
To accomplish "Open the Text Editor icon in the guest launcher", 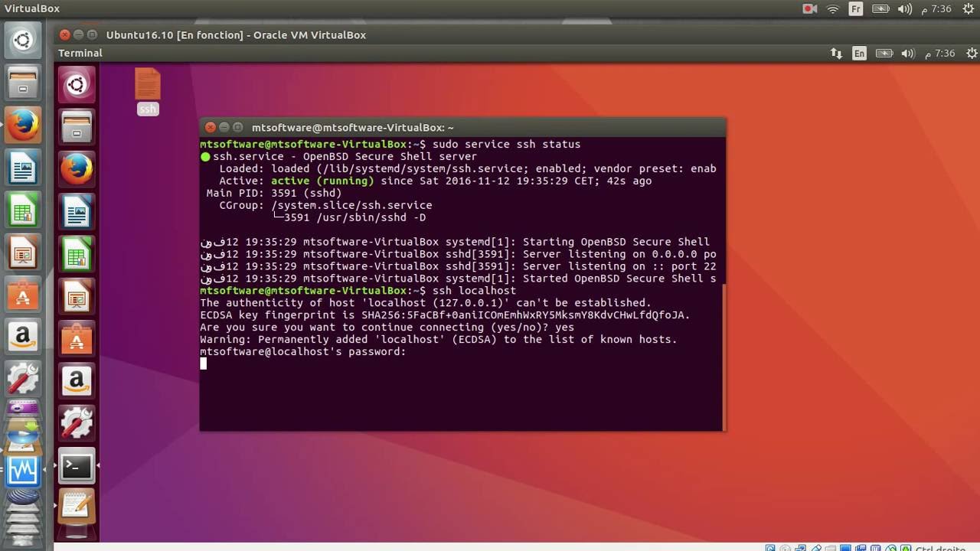I will point(77,507).
